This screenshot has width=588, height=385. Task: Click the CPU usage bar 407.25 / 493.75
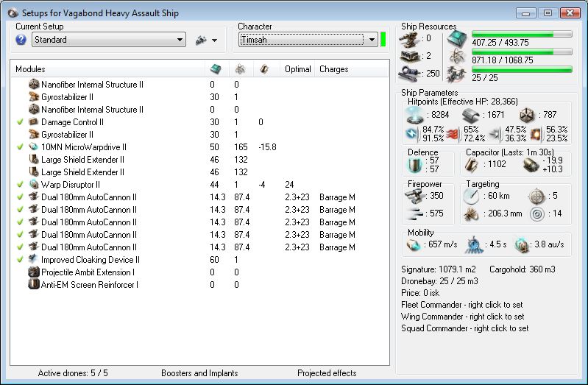click(522, 34)
